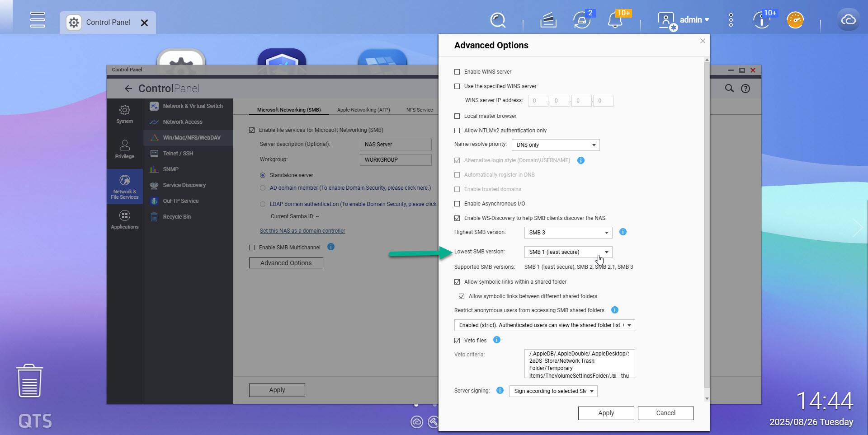Image resolution: width=868 pixels, height=435 pixels.
Task: Open Service Discovery menu item
Action: coord(189,185)
